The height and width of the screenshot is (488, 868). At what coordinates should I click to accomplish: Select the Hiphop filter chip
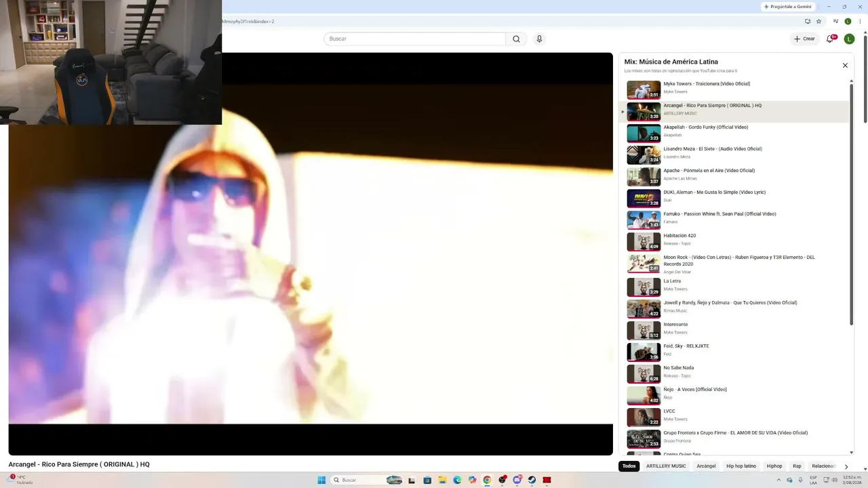(x=774, y=466)
